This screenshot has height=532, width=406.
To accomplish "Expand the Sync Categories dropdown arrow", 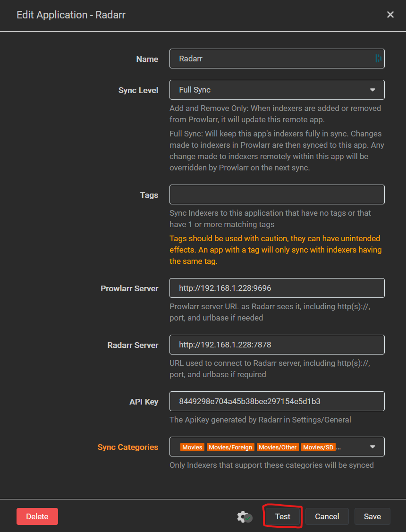I will 372,447.
